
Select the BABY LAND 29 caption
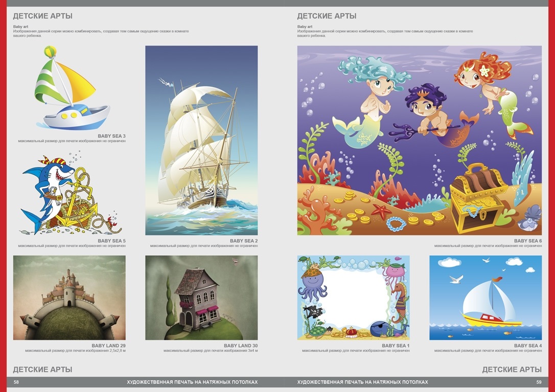pos(108,346)
